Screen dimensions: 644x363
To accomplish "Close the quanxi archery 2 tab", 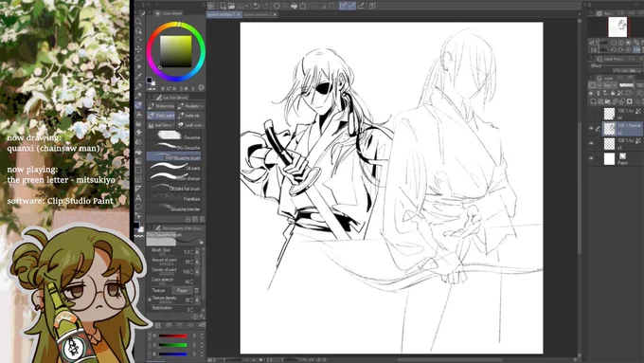I will [275, 14].
